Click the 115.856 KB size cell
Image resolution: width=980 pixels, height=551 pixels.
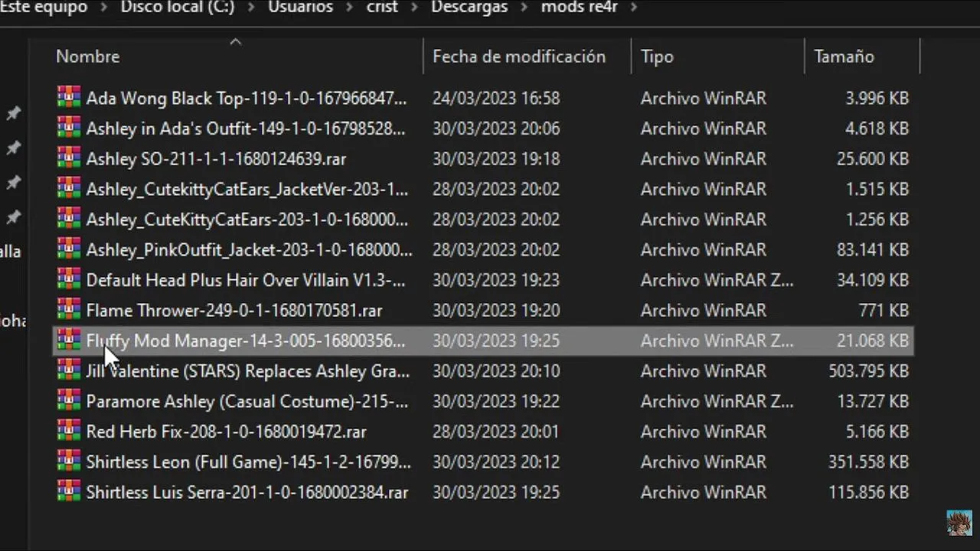[x=868, y=492]
